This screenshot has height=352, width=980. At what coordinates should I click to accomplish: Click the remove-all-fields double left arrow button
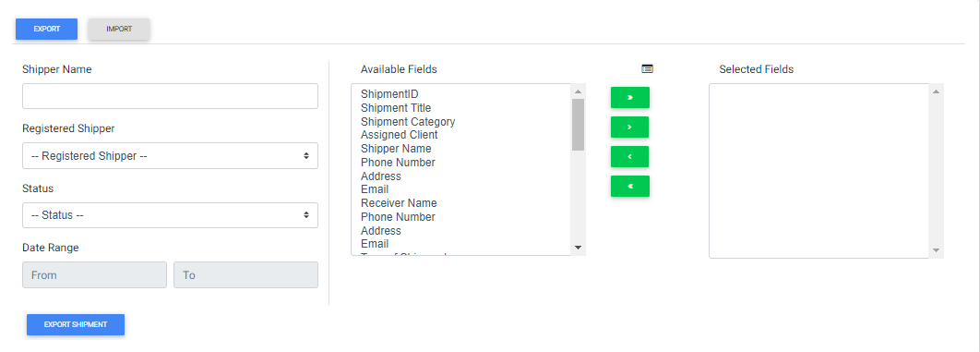(630, 187)
